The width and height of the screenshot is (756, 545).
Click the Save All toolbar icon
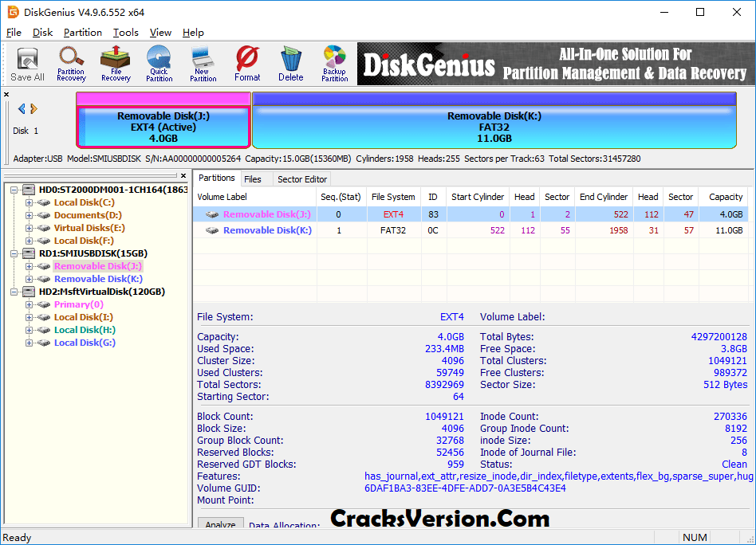[27, 64]
